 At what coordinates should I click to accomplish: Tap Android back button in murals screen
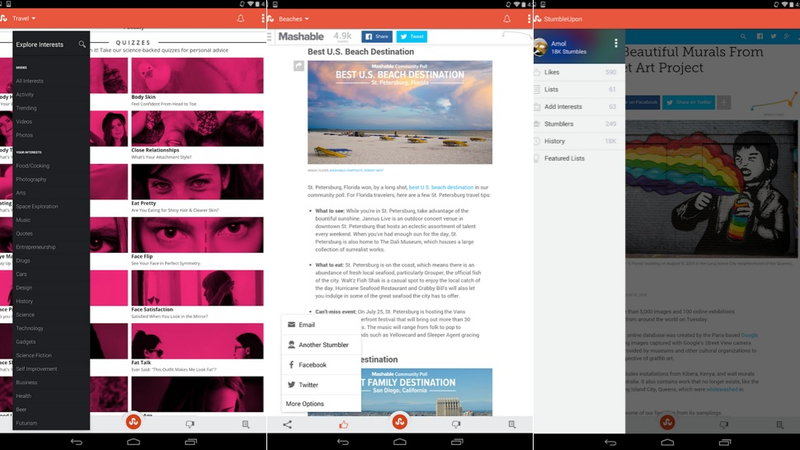coord(610,442)
